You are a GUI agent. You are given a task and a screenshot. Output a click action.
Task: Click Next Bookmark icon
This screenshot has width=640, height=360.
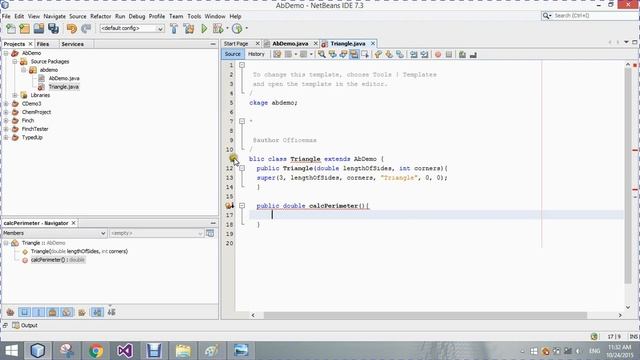pyautogui.click(x=389, y=54)
